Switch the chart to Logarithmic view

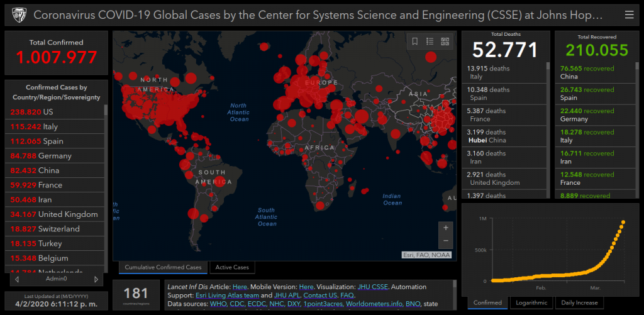531,302
